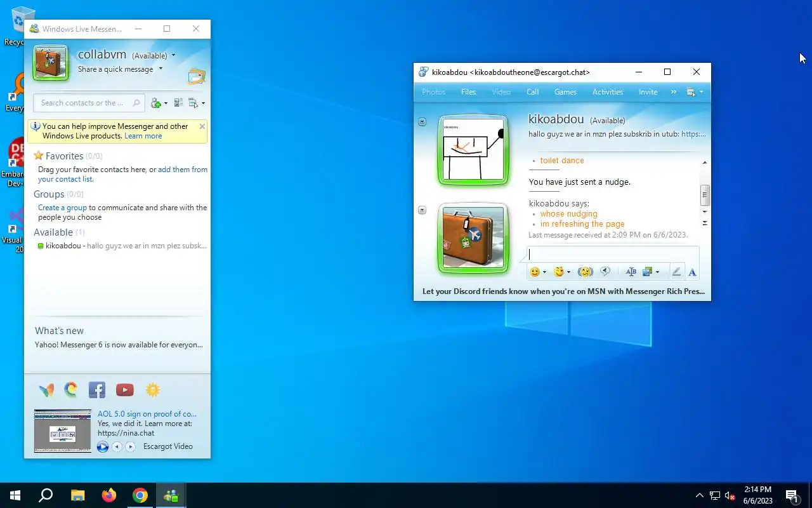Click the Create a group link
The width and height of the screenshot is (812, 508).
click(62, 208)
